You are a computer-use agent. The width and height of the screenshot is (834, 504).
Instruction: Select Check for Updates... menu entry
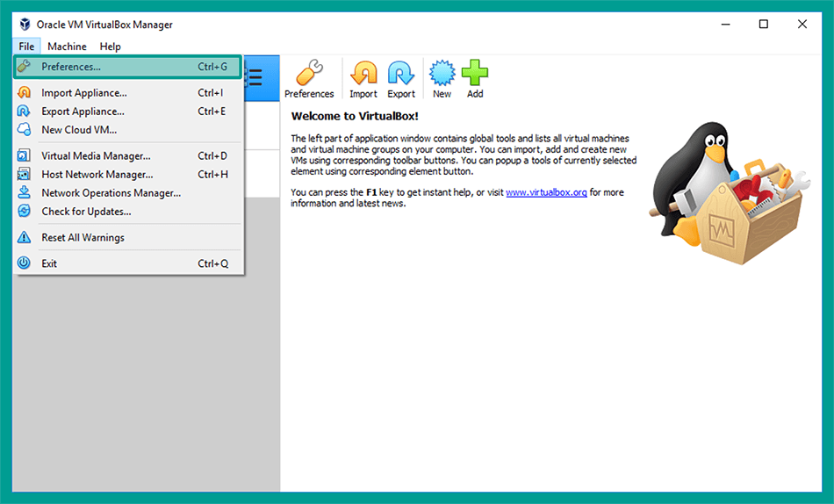coord(127,212)
